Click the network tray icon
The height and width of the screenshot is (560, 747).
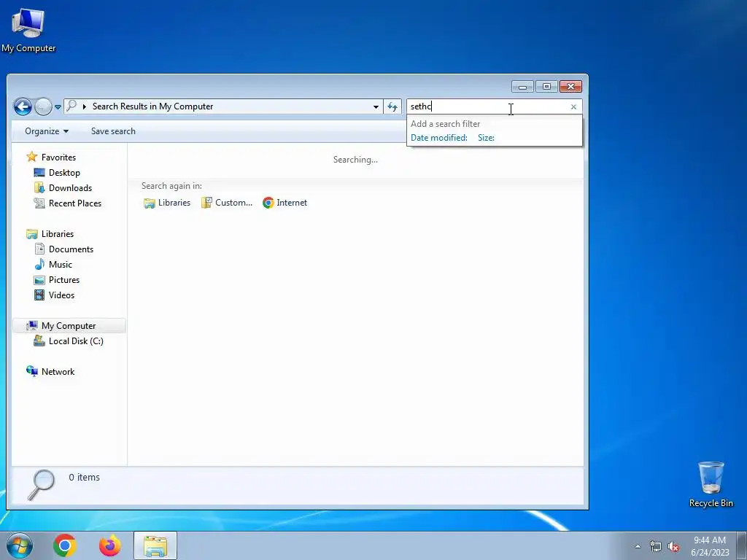(x=656, y=547)
